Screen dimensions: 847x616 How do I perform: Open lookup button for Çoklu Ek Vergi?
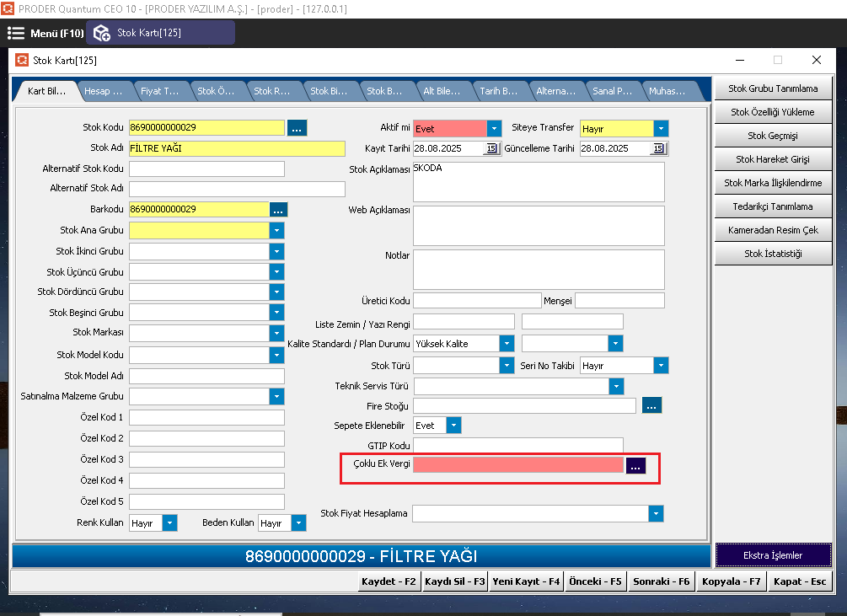pos(635,465)
